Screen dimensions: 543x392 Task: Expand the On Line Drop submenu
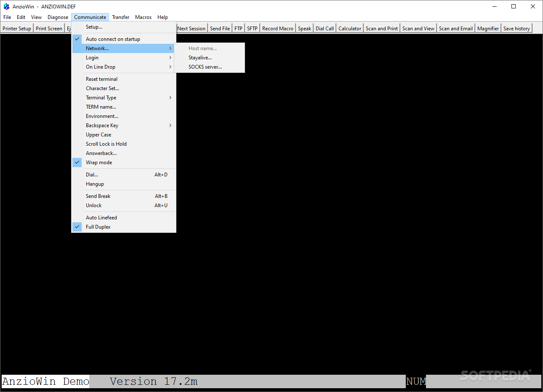tap(123, 67)
